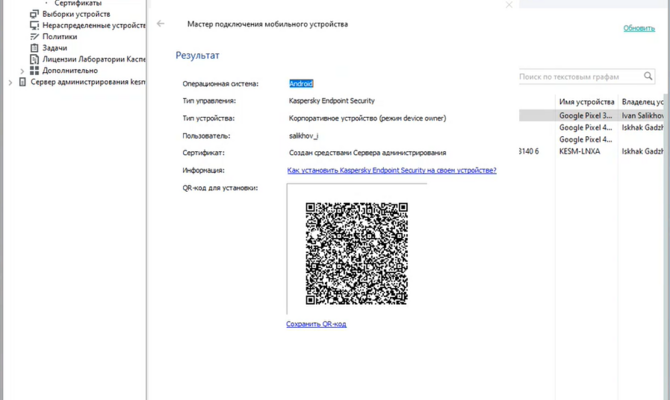Select the Google Pixel 4 row without an owner
Viewport: 670px width, 400px height.
coord(592,139)
